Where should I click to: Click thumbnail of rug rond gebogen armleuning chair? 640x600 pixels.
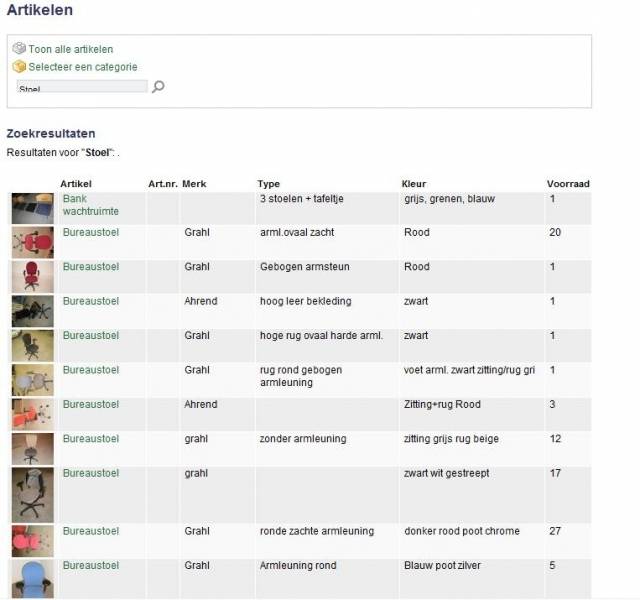[x=33, y=380]
